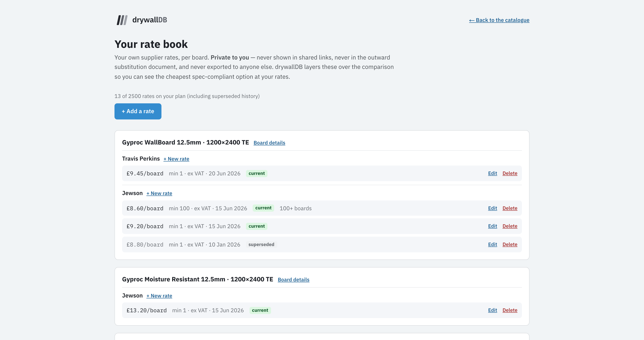Delete the superseded £8.80/board rate
The image size is (644, 340).
[510, 244]
